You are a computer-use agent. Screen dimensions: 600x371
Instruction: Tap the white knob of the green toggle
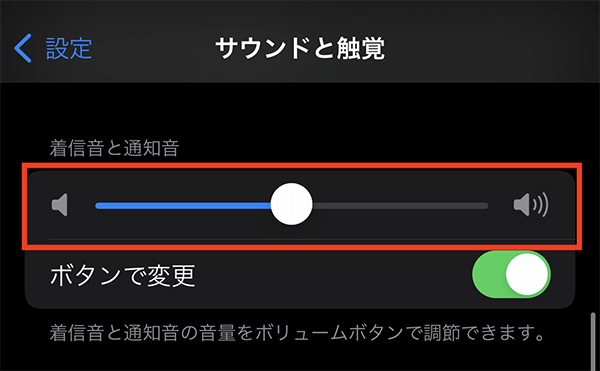527,274
